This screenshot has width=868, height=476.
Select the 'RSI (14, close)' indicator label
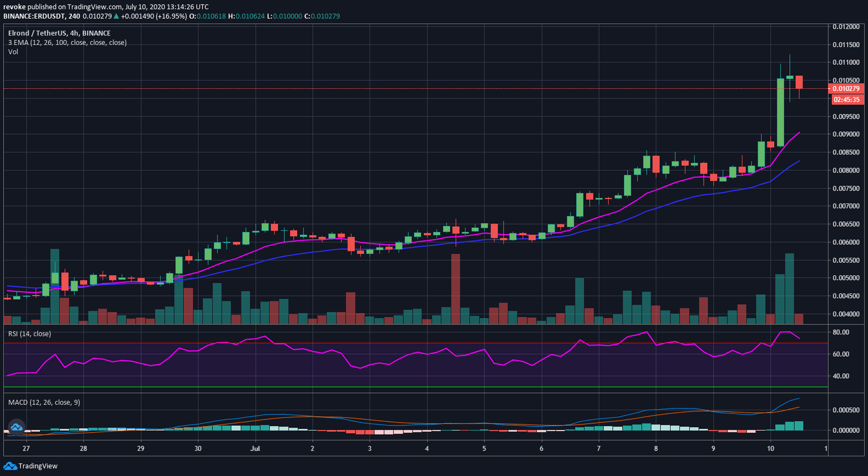point(29,334)
